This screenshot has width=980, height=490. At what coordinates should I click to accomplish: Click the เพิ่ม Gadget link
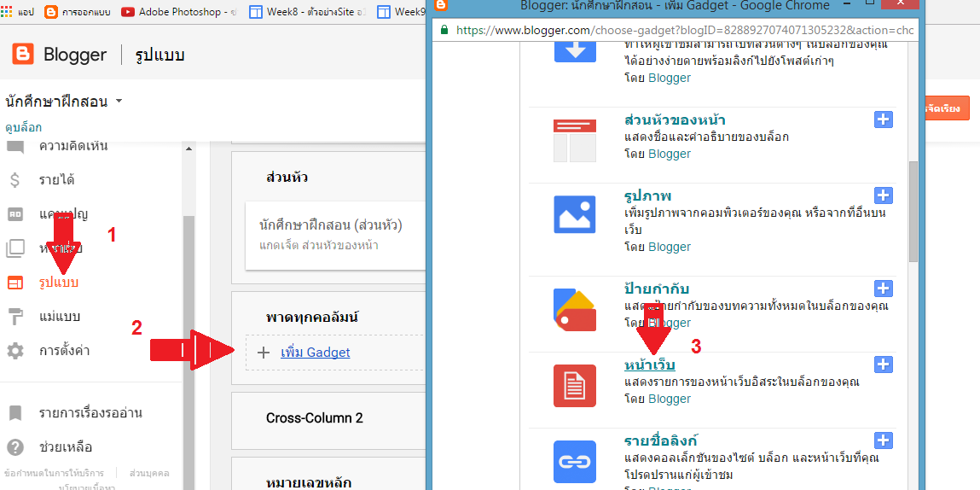[x=315, y=353]
